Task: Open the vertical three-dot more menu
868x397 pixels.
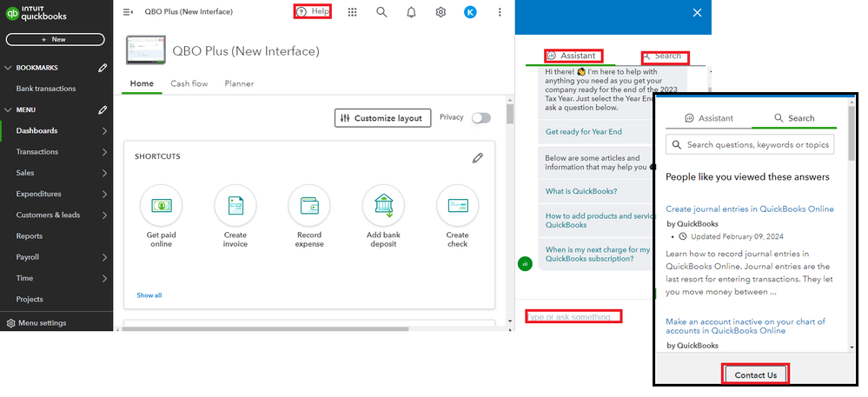Action: 500,12
